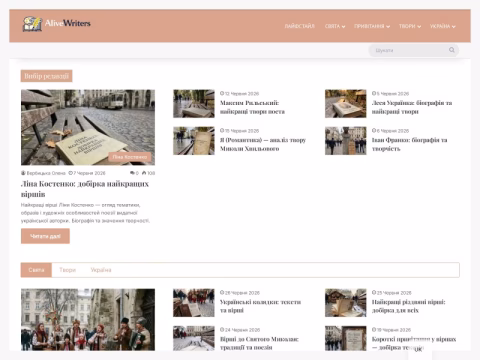Open Українські колядки article thumbnail
The height and width of the screenshot is (360, 480).
[x=194, y=303]
